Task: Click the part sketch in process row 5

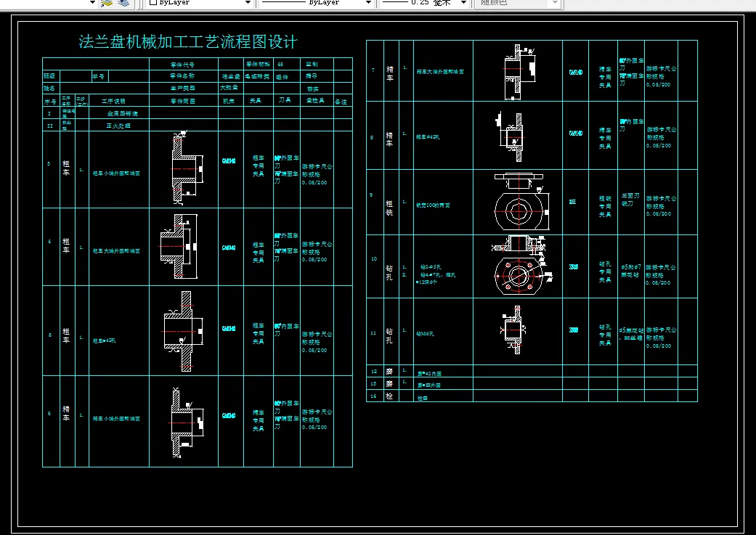Action: tap(183, 331)
